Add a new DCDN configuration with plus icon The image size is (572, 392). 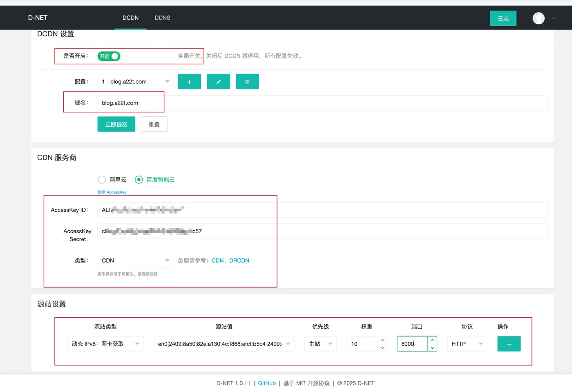(x=189, y=81)
